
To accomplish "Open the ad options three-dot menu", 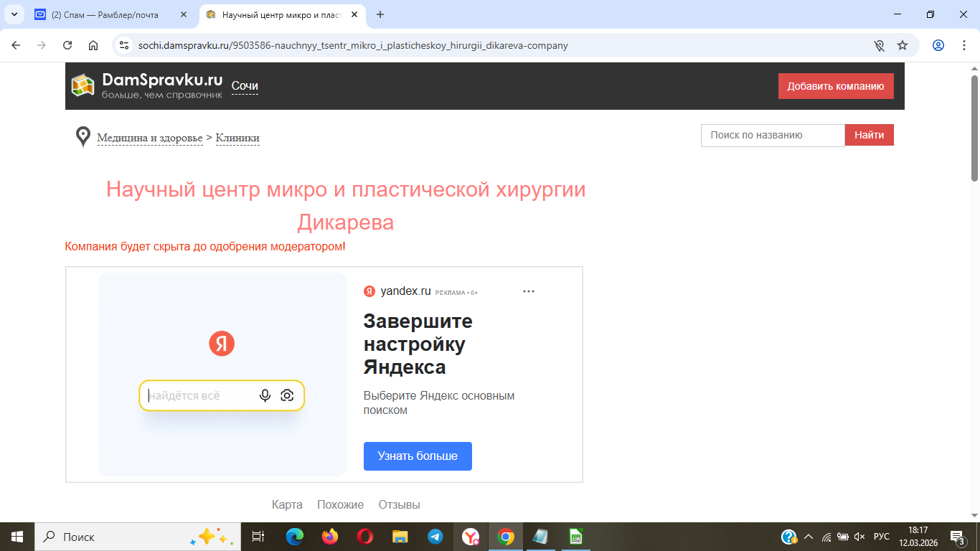I will click(x=529, y=291).
